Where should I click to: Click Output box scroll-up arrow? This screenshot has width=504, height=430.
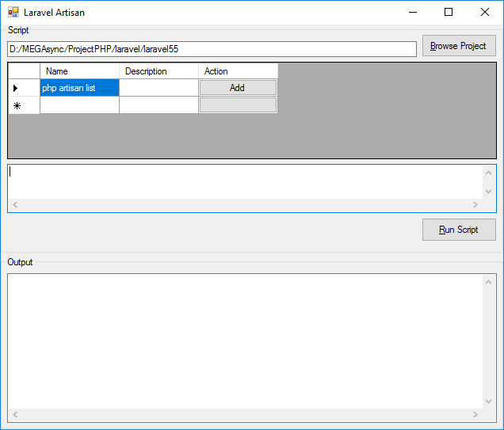tap(489, 282)
